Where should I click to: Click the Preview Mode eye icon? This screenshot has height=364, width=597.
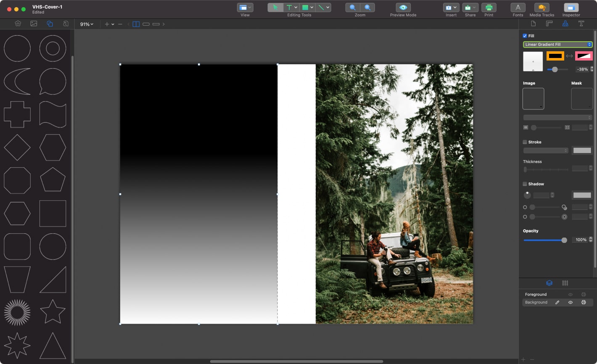click(403, 8)
